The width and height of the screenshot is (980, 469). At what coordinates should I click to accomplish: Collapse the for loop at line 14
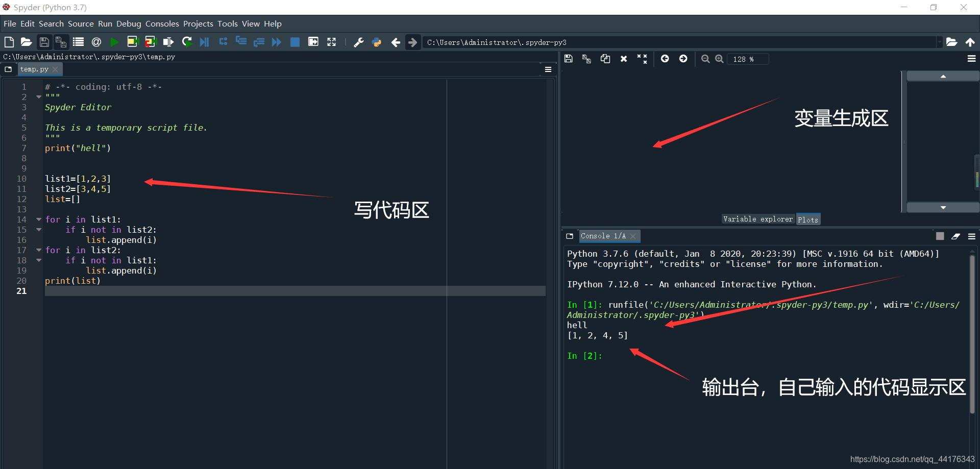pos(39,219)
